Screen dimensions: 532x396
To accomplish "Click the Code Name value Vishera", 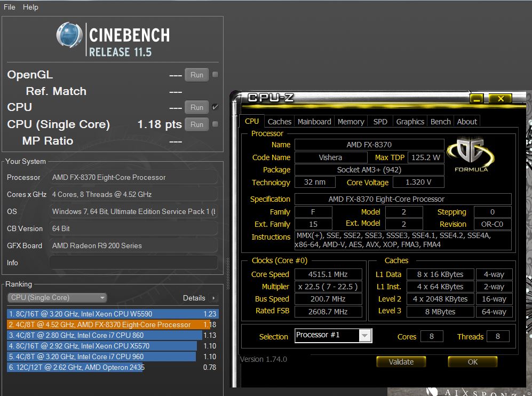I will (331, 157).
